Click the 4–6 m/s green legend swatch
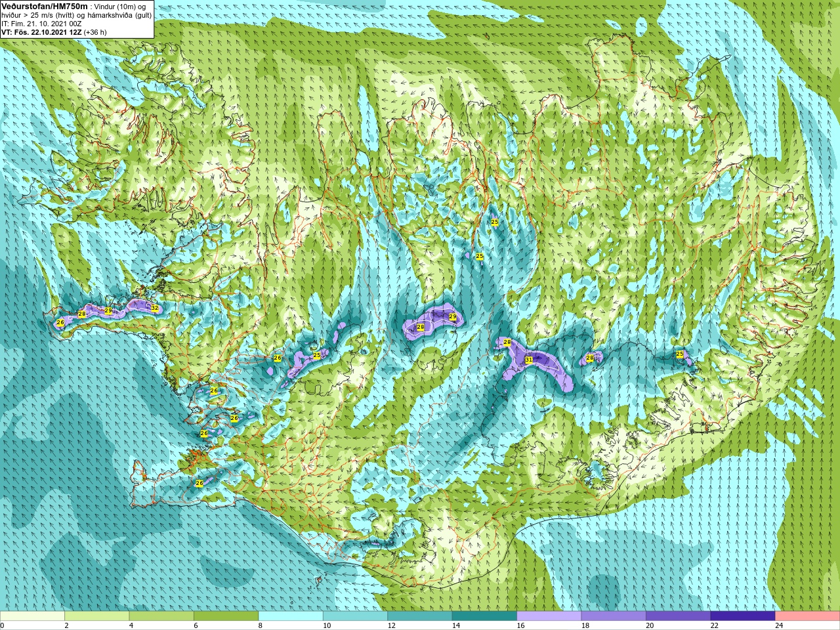 coord(161,616)
